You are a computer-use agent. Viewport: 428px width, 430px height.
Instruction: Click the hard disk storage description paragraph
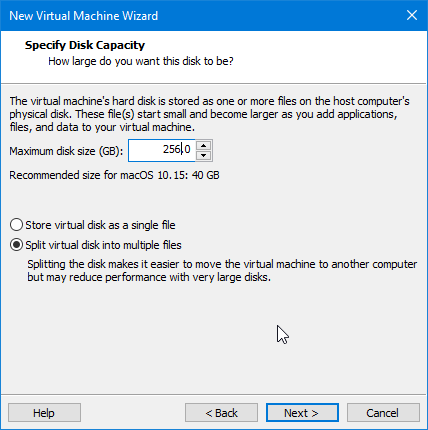point(209,114)
